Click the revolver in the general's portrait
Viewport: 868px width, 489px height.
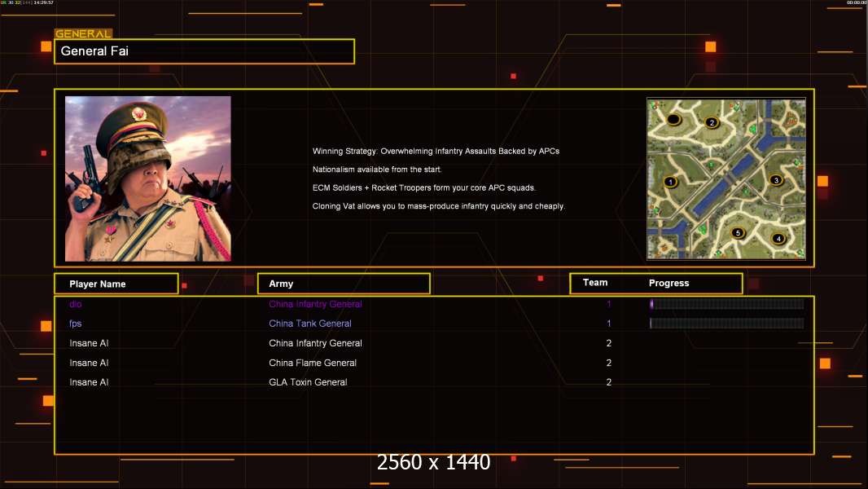click(84, 177)
